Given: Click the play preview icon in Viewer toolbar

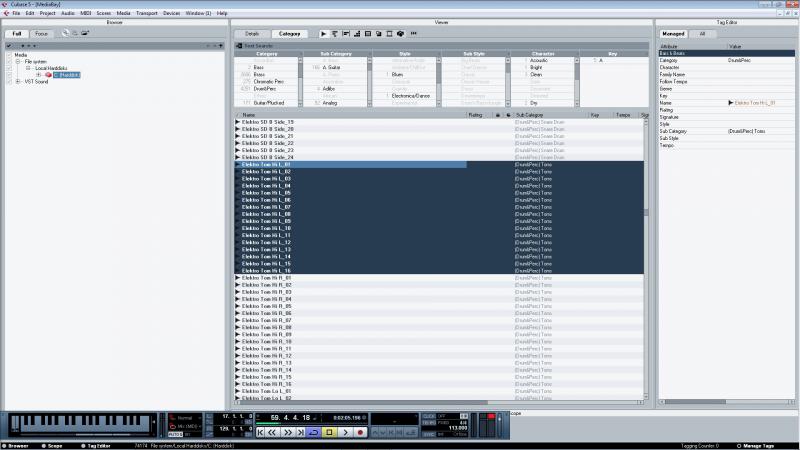Looking at the screenshot, I should coord(323,34).
